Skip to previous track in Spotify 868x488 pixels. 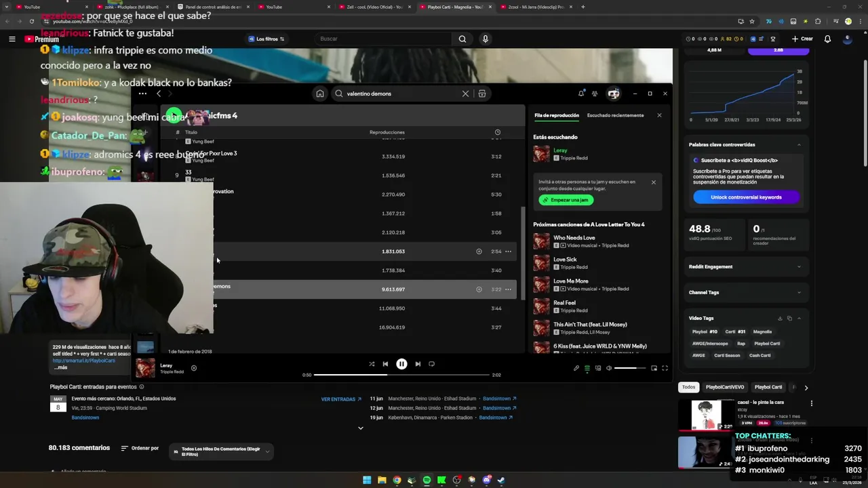point(385,364)
